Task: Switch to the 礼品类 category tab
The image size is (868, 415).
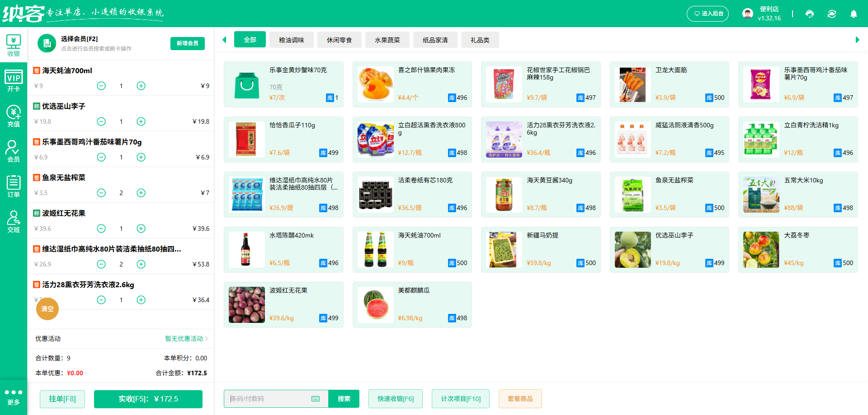Action: point(480,40)
